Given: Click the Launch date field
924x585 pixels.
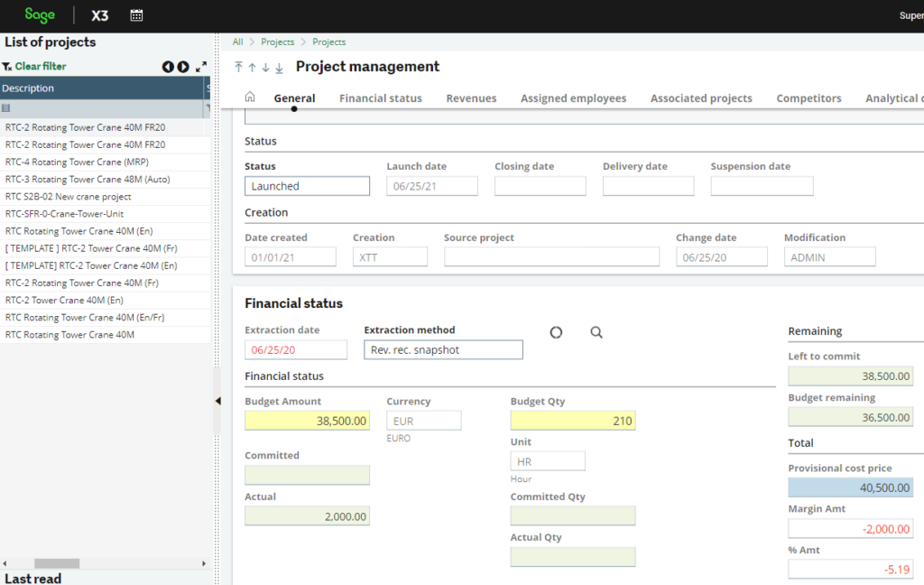Looking at the screenshot, I should point(432,186).
